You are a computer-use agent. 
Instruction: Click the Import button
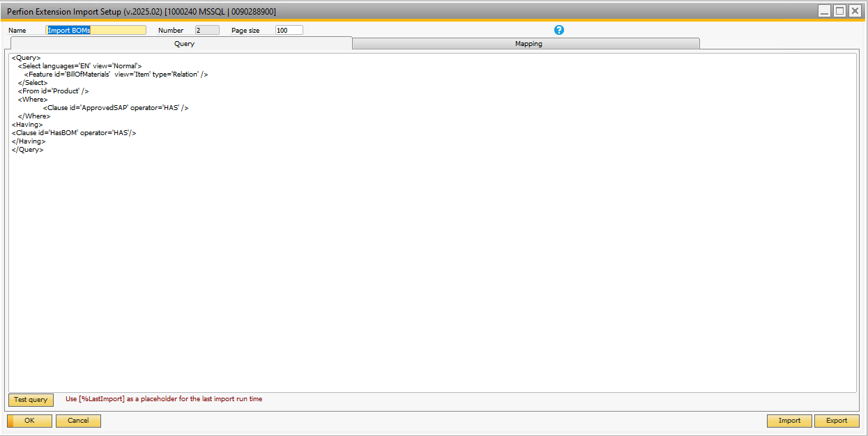pos(789,421)
